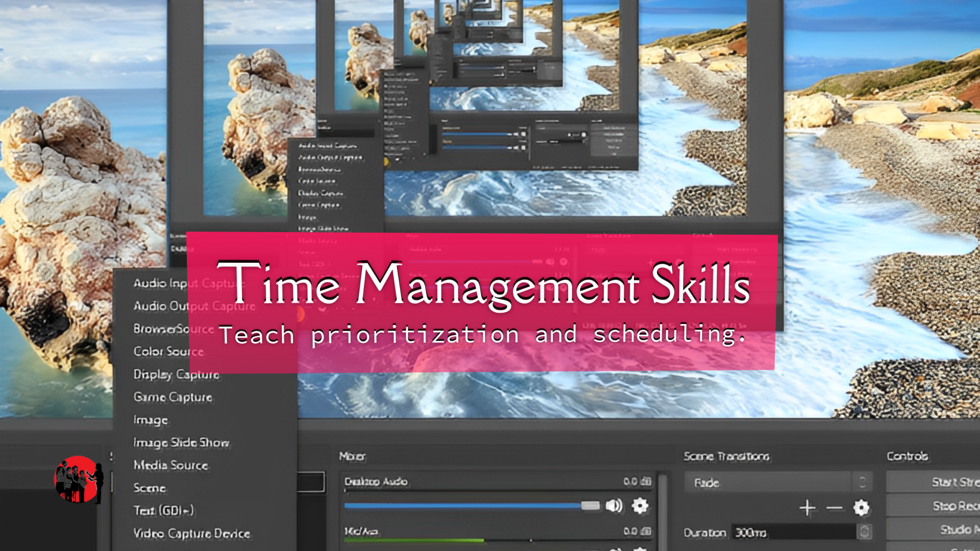Choose Audio Output Capture menu entry

(x=194, y=306)
